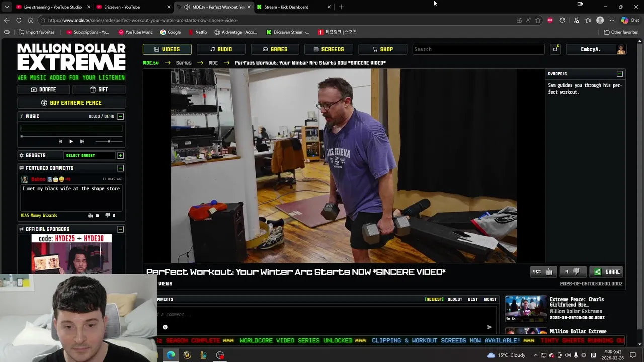Reload the page with refresh icon
The height and width of the screenshot is (362, 644).
coord(19,20)
